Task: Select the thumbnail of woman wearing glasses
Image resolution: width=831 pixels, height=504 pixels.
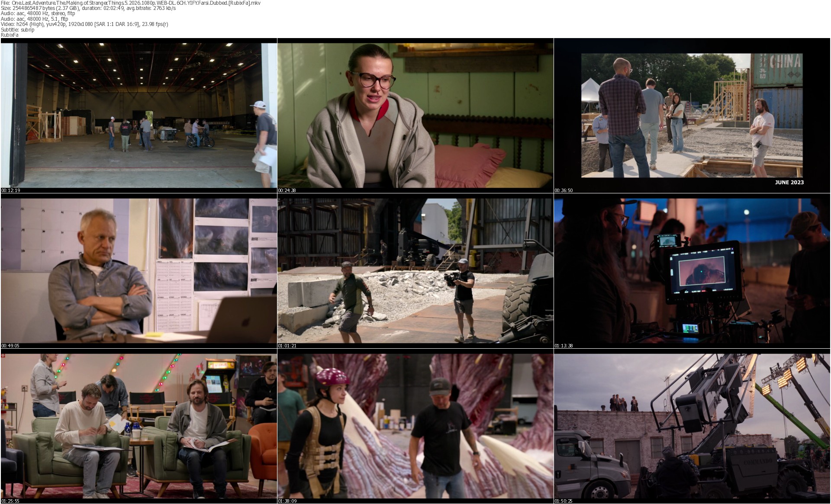Action: [x=415, y=116]
